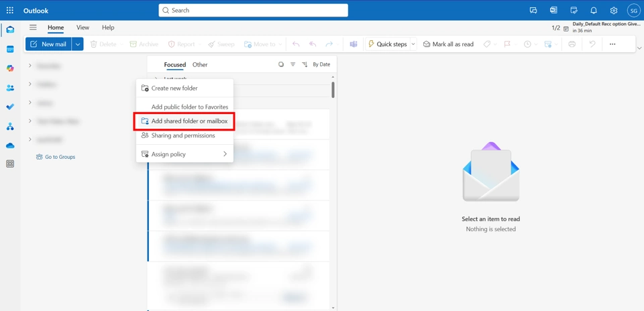The height and width of the screenshot is (311, 644).
Task: Click the message list scrollbar thumb
Action: pyautogui.click(x=333, y=90)
